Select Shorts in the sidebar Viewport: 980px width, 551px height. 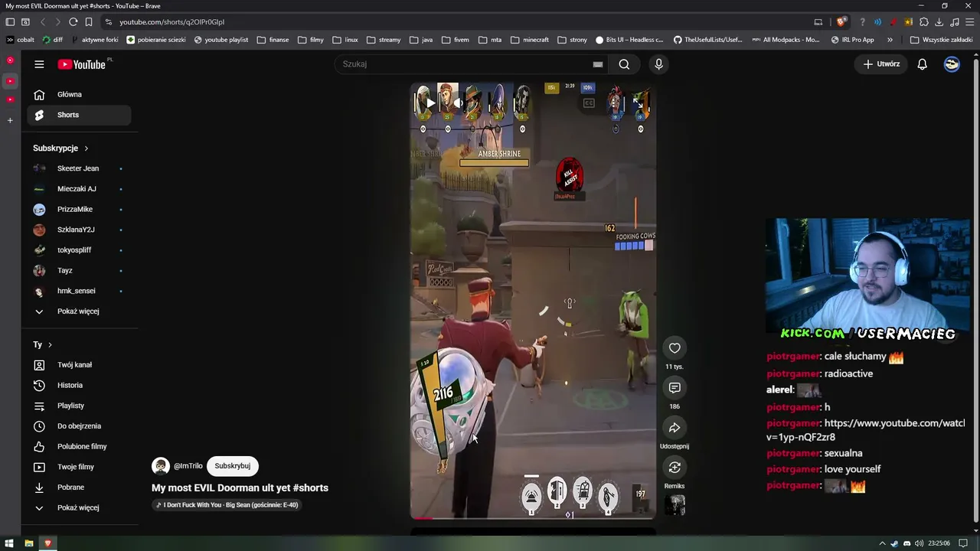(79, 115)
